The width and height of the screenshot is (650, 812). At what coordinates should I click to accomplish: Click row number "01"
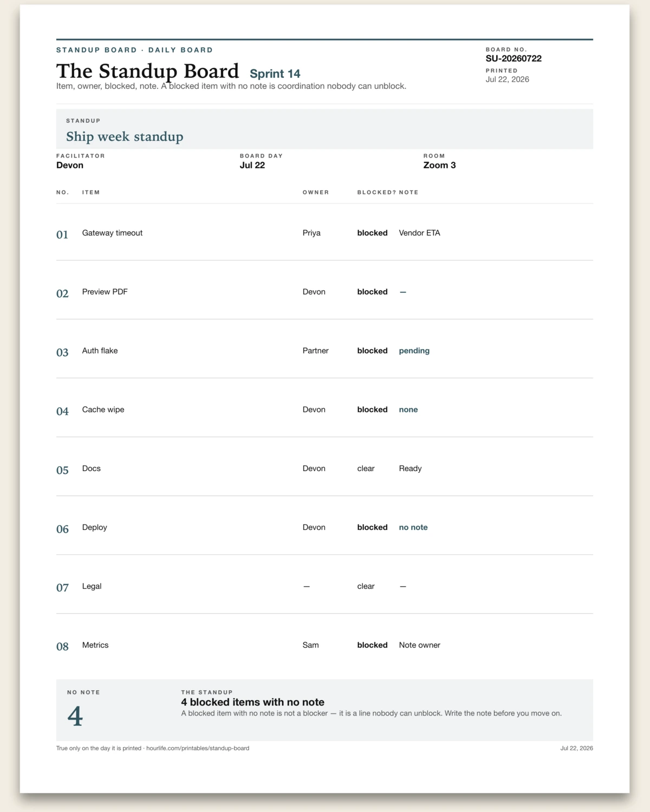(62, 234)
